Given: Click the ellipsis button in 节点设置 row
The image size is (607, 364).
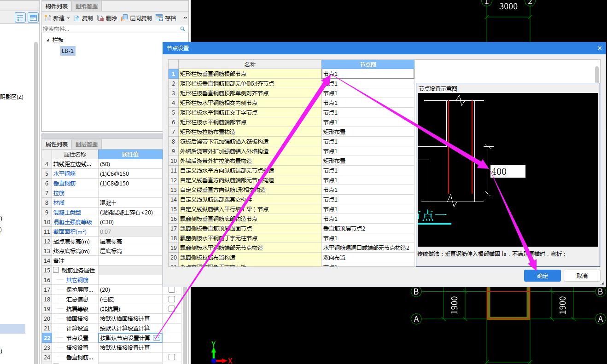Looking at the screenshot, I should click(157, 338).
